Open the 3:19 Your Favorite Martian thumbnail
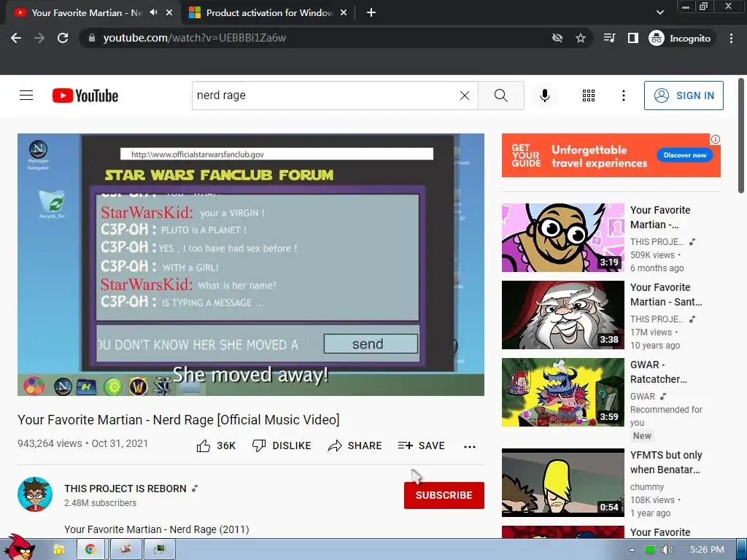 [562, 238]
